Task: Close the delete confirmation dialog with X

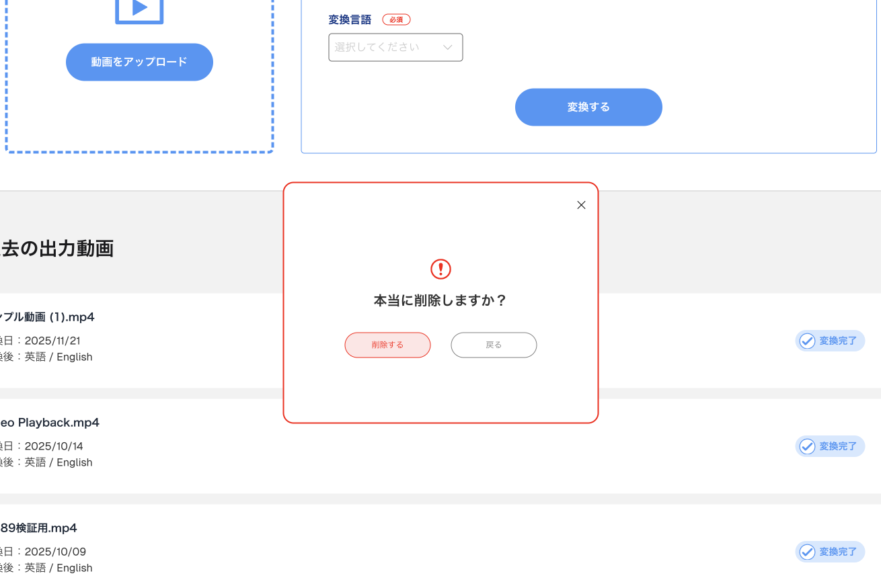Action: pyautogui.click(x=582, y=205)
